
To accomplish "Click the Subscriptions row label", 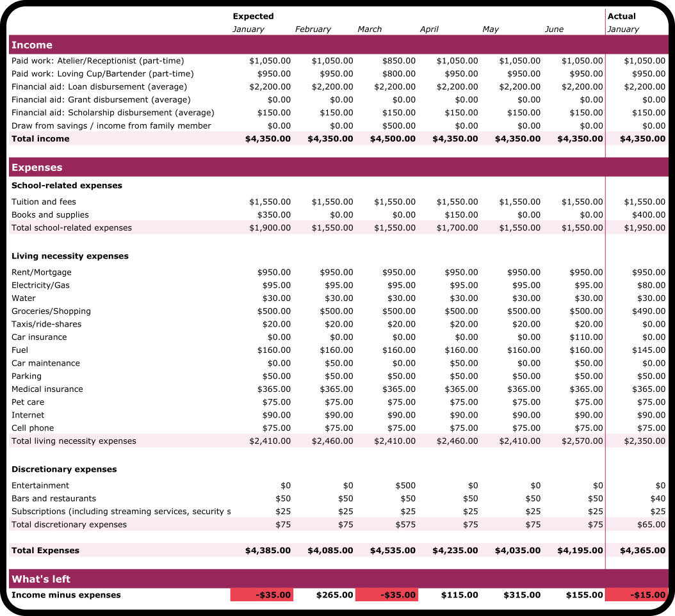I will (121, 511).
